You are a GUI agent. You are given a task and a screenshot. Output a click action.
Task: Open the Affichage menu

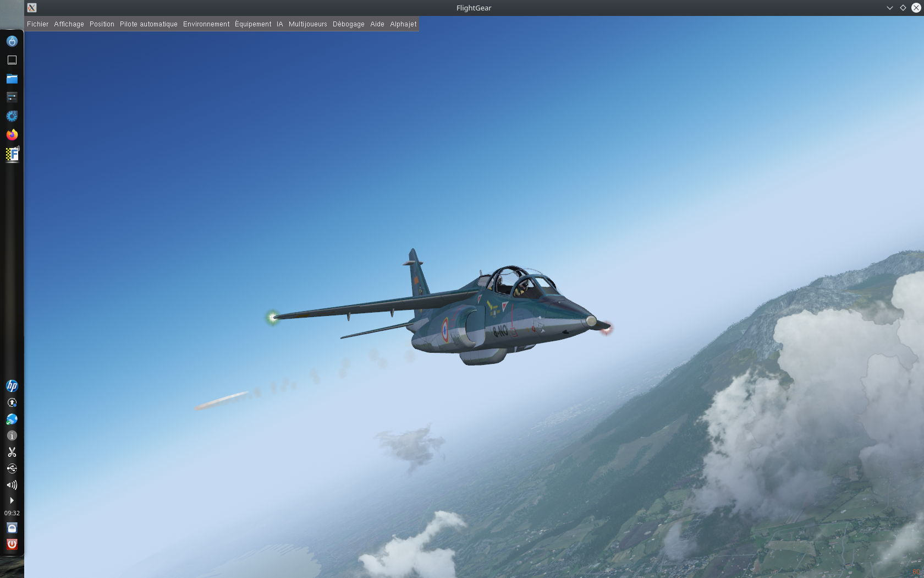(69, 24)
